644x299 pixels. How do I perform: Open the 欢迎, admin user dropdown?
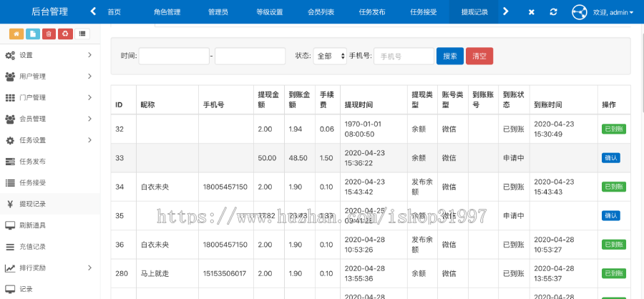(x=613, y=12)
